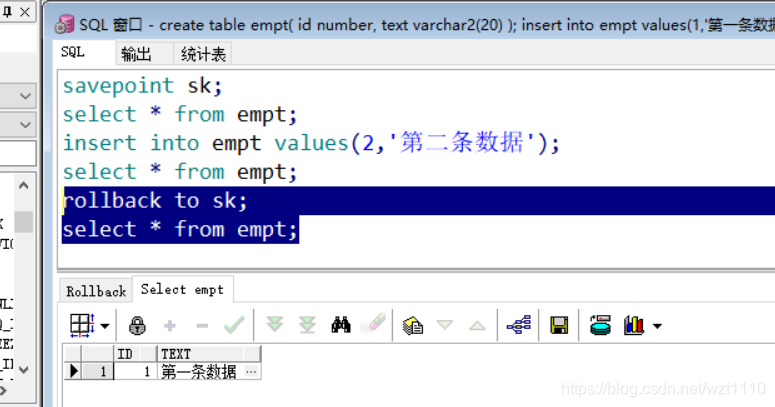Click the SQL window icon in title bar
The width and height of the screenshot is (775, 407).
pos(64,24)
